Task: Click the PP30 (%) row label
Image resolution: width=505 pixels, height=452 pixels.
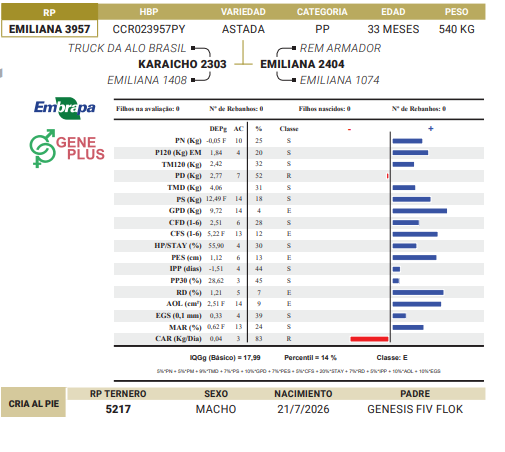Action: click(x=186, y=281)
